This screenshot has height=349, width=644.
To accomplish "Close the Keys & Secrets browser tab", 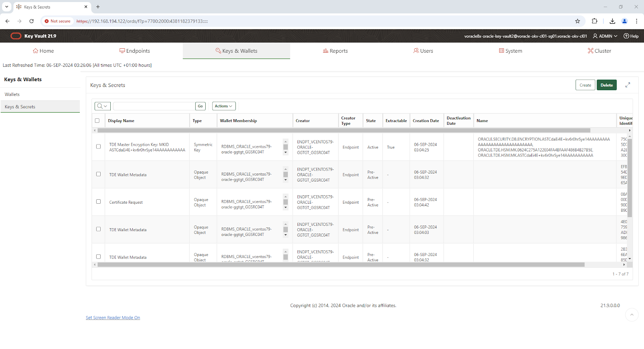I will (x=86, y=6).
